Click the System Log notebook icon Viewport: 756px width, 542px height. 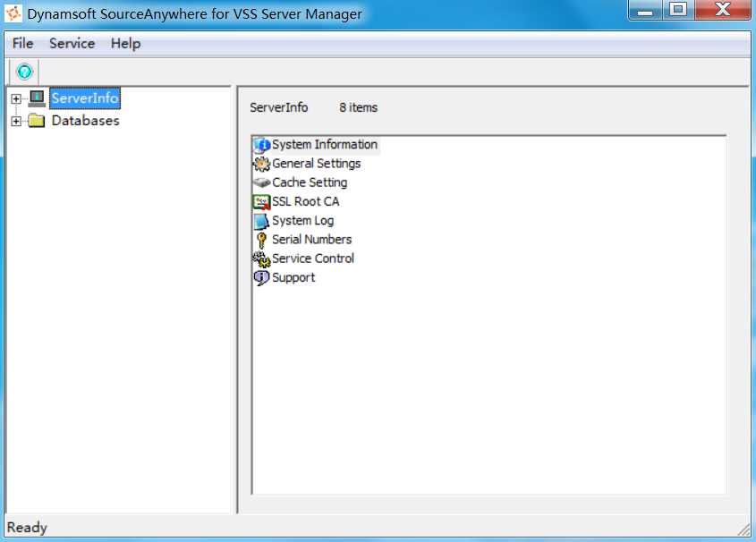(262, 221)
